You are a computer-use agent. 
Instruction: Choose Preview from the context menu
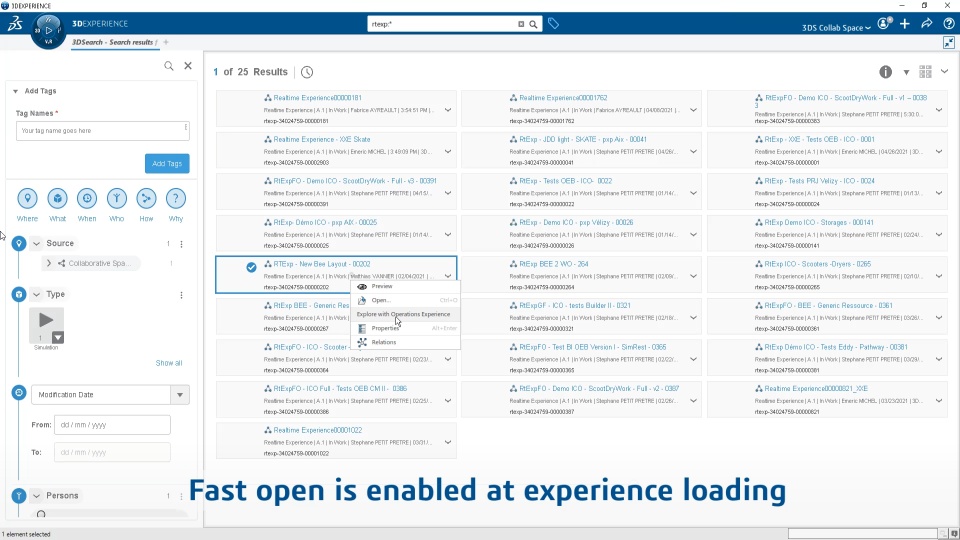coord(405,286)
